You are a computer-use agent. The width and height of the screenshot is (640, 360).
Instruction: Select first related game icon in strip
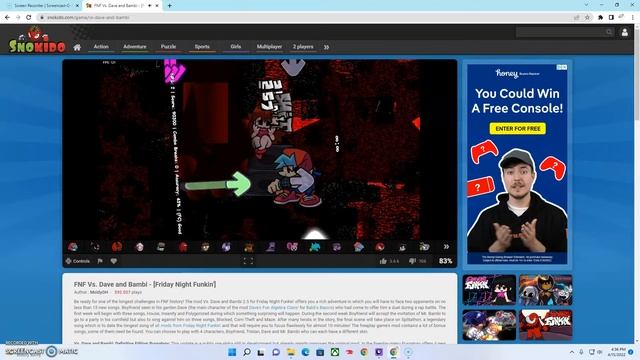(73, 247)
